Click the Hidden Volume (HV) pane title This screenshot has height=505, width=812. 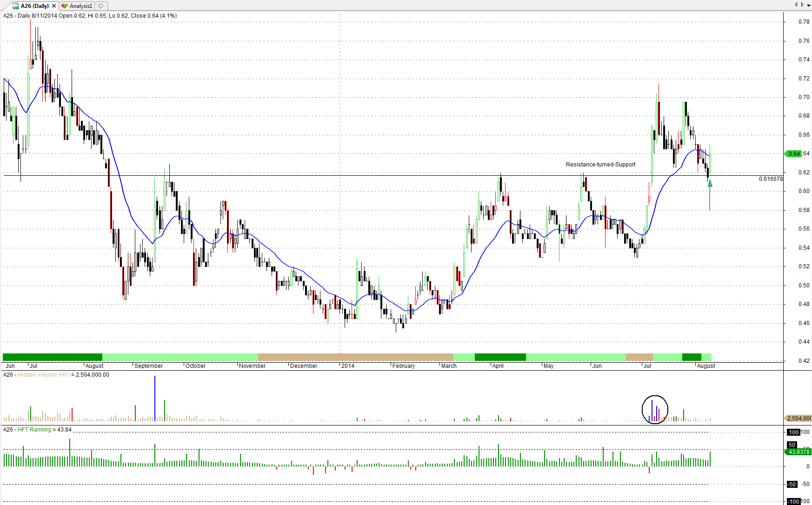pyautogui.click(x=43, y=375)
